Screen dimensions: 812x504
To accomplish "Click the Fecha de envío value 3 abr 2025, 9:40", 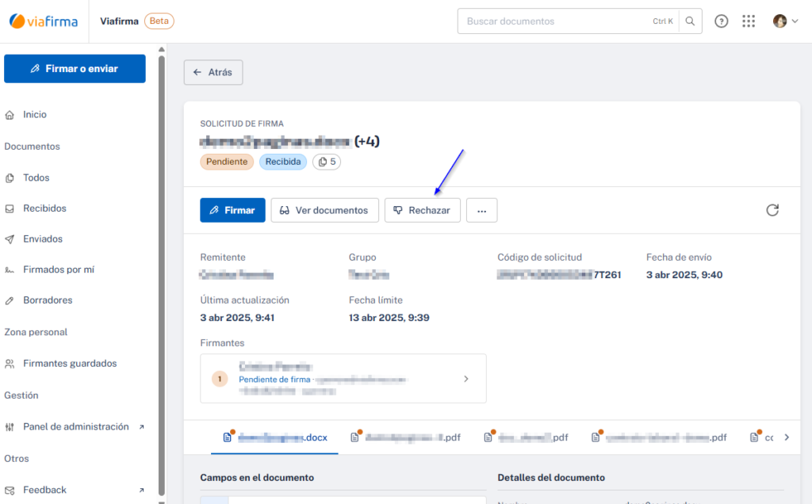I will coord(684,275).
